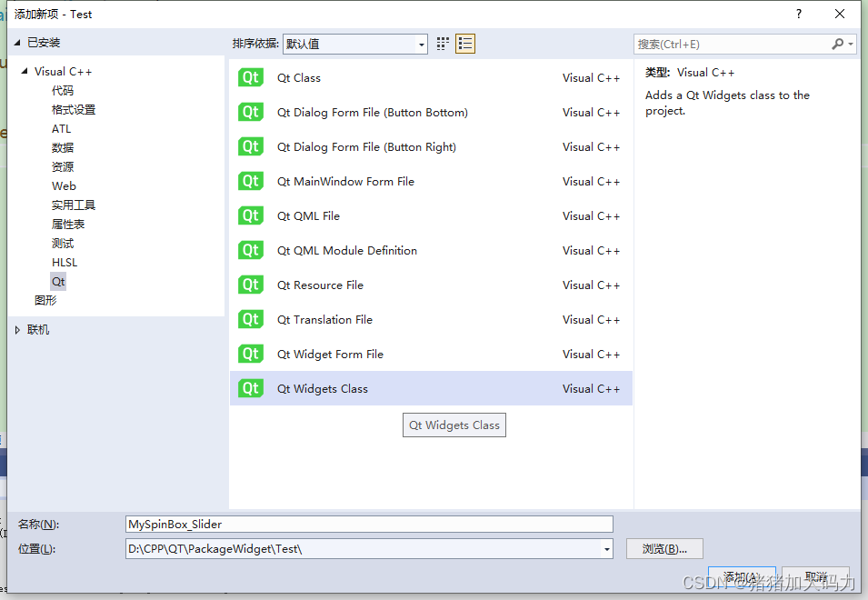The image size is (868, 600).
Task: Click the Qt icon beside Qt Class
Action: click(250, 77)
